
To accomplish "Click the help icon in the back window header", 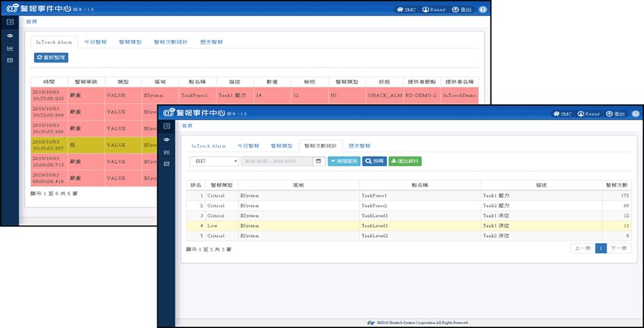I will (483, 10).
